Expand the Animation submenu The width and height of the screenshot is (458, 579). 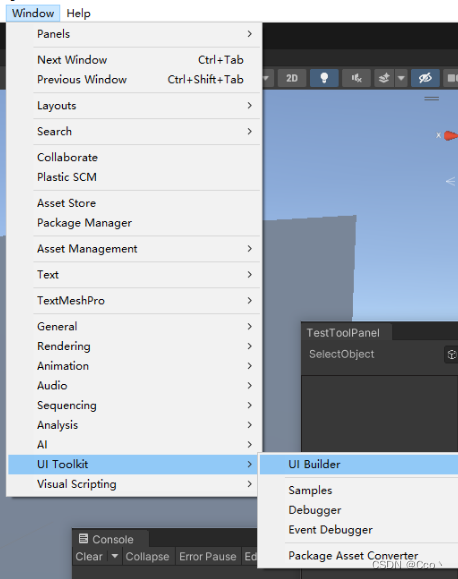(135, 366)
